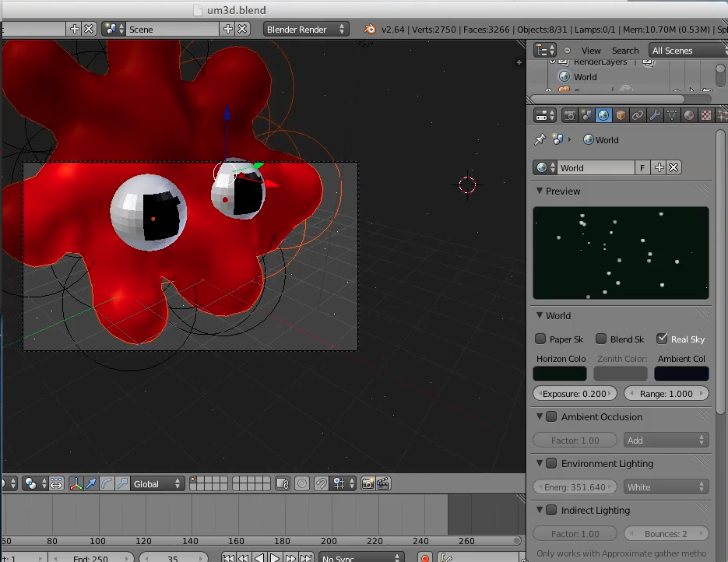Toggle the snap magnet icon
Viewport: 728px width, 562px height.
pos(321,483)
